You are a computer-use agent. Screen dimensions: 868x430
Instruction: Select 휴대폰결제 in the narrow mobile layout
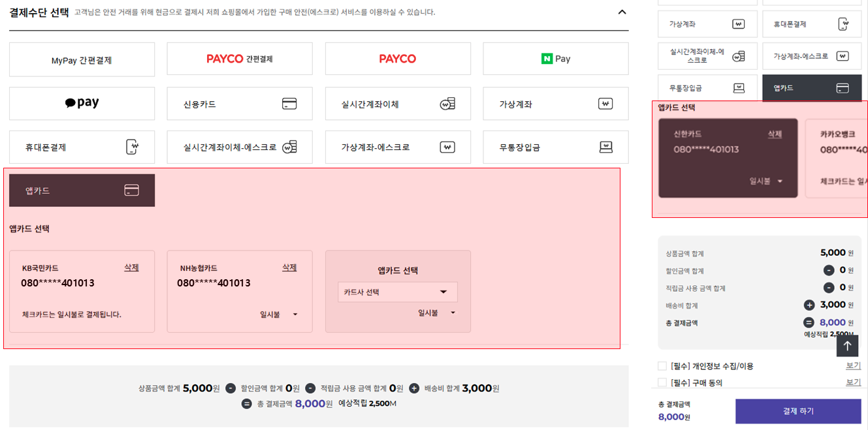coord(812,24)
